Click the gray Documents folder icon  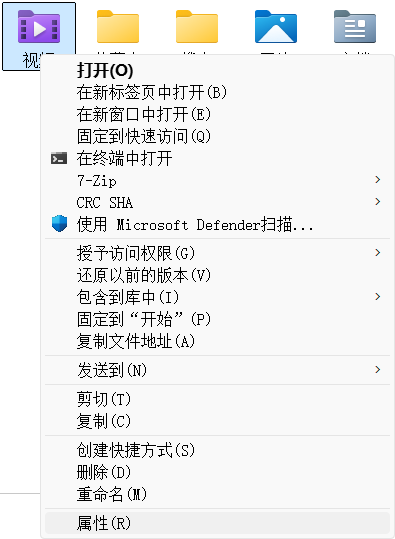355,26
